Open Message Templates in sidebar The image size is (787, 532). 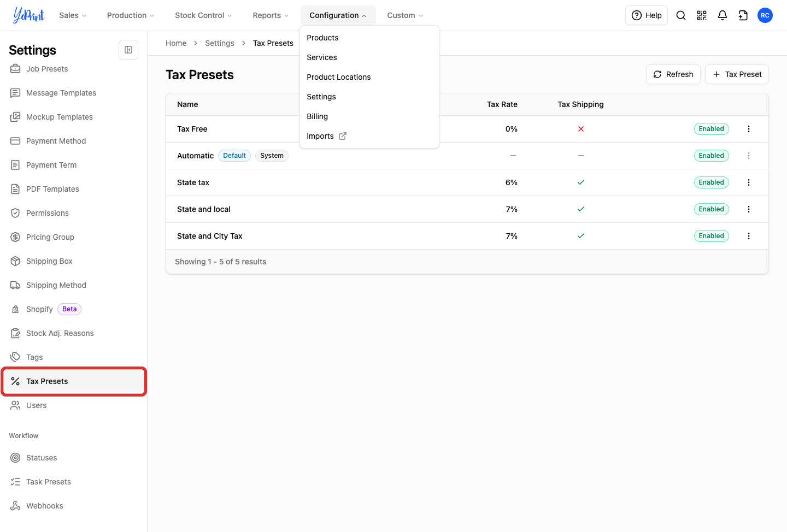pyautogui.click(x=73, y=93)
